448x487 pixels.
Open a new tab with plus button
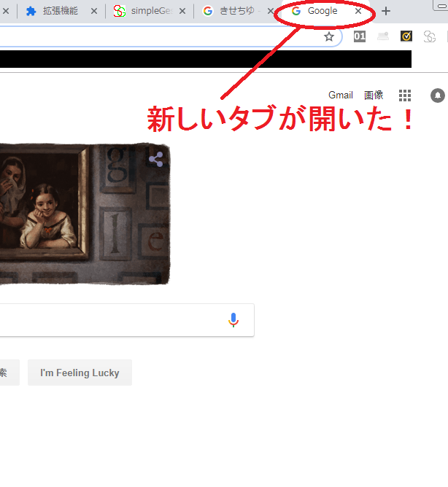coord(386,11)
